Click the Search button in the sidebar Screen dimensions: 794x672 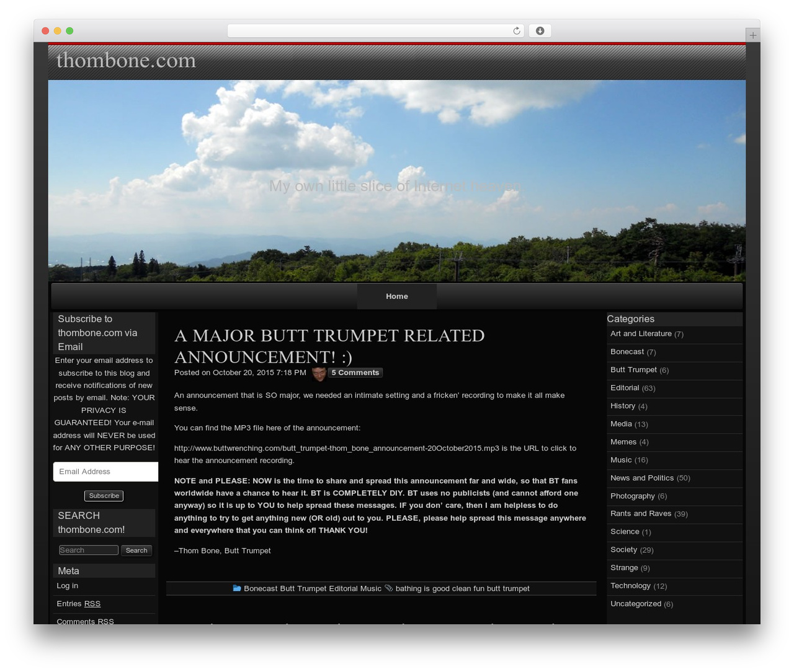click(x=136, y=550)
